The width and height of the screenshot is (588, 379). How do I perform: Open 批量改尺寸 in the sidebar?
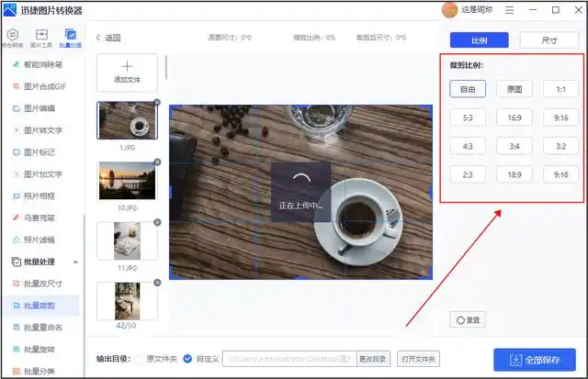coord(43,283)
